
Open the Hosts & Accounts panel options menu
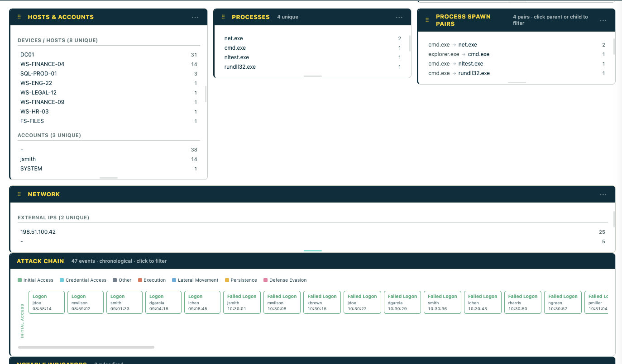195,17
